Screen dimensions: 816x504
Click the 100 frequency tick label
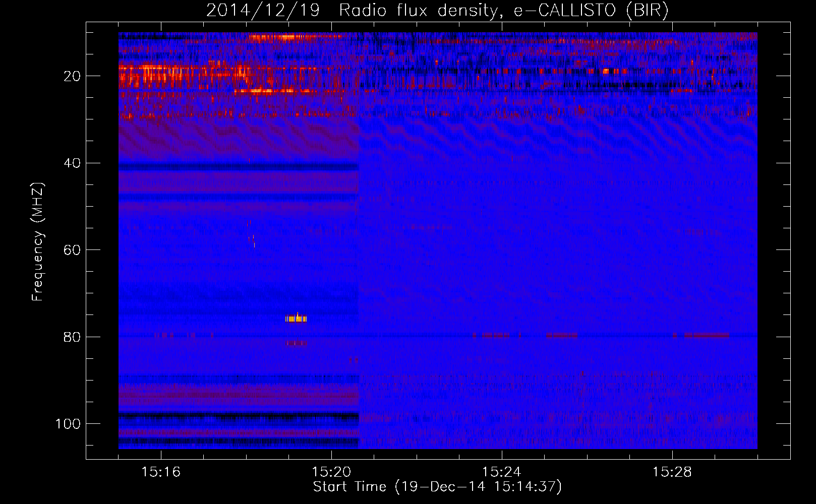[x=68, y=424]
